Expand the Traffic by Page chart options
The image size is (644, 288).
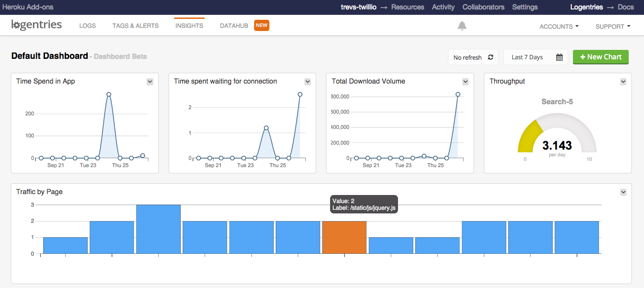point(623,192)
